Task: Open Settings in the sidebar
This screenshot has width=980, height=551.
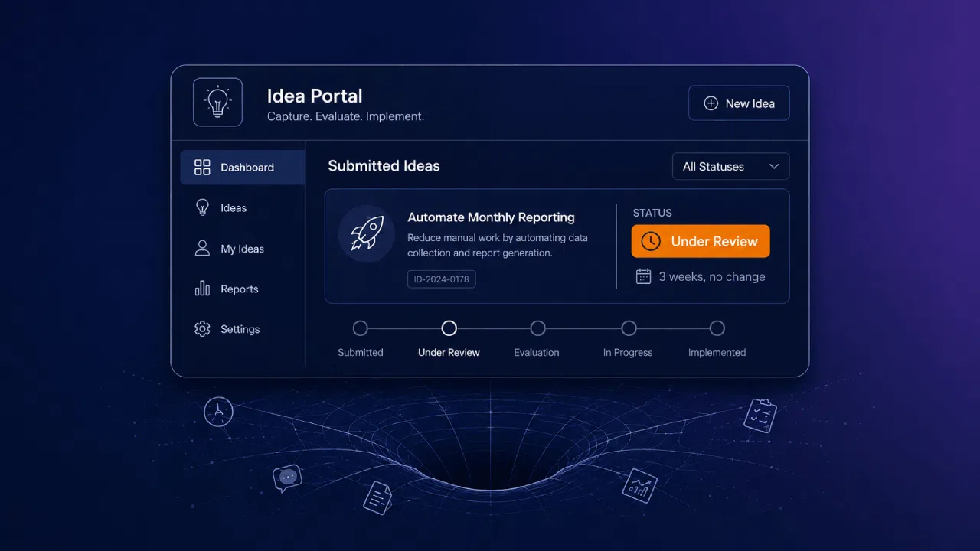Action: pyautogui.click(x=242, y=329)
